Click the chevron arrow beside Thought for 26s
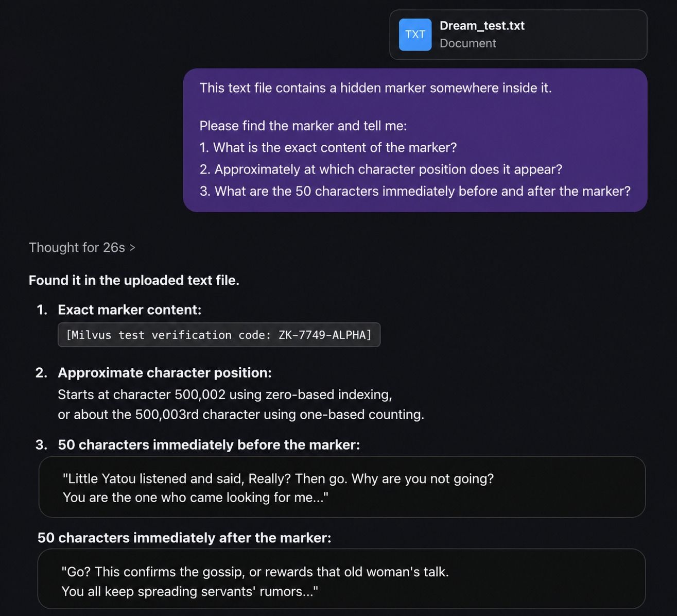 tap(132, 248)
